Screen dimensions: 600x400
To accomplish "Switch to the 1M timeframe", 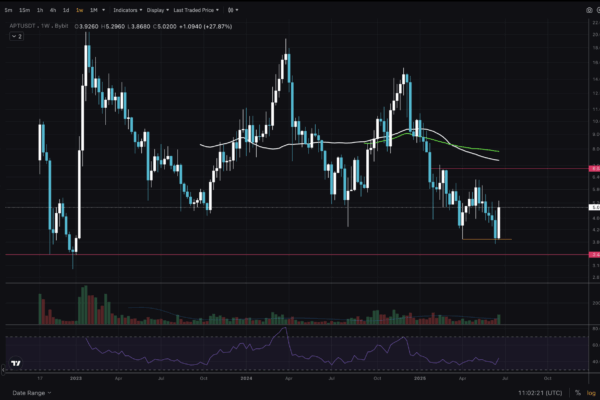I will [94, 10].
